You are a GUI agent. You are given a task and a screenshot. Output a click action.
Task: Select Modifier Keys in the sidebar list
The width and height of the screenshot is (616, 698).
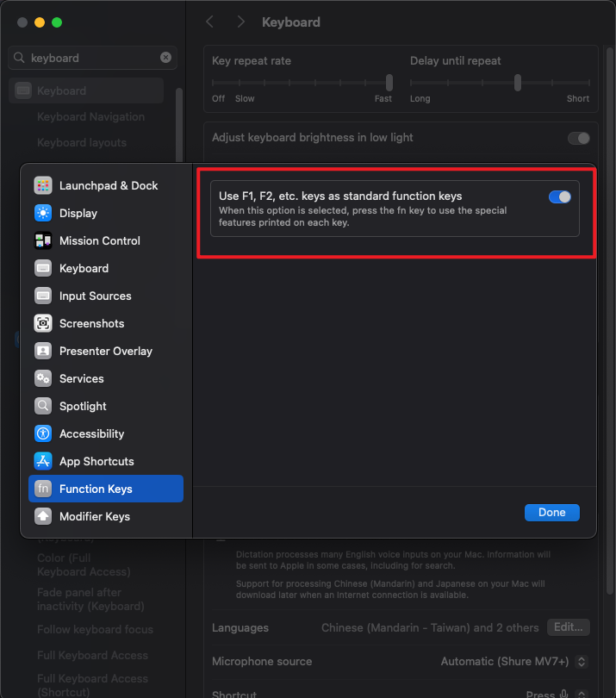[95, 516]
